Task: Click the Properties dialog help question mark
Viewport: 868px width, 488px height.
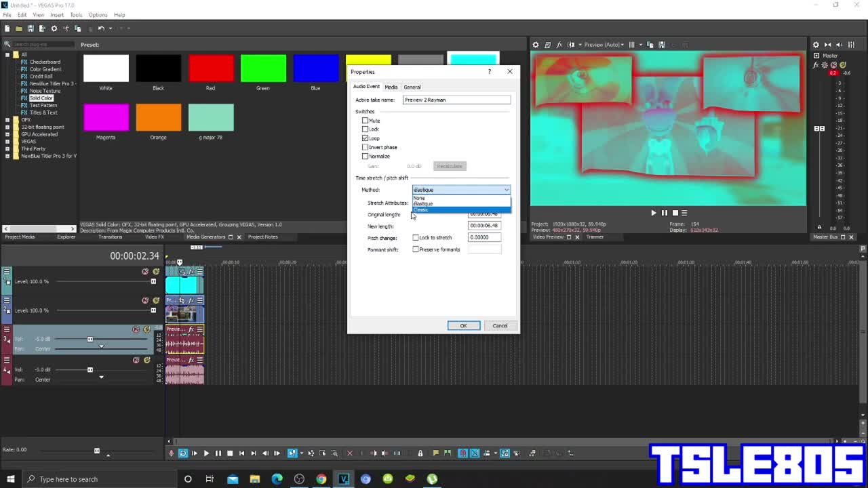Action: (x=489, y=72)
